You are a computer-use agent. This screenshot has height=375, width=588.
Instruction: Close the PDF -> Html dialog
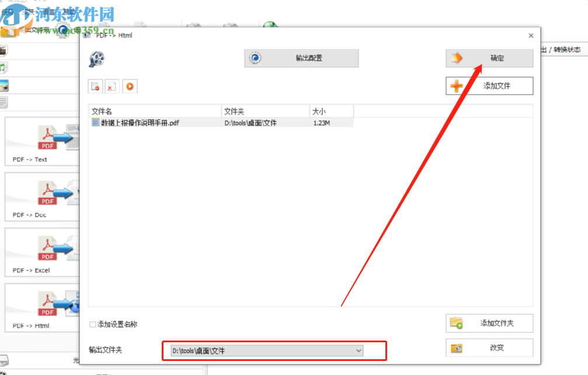(x=531, y=36)
